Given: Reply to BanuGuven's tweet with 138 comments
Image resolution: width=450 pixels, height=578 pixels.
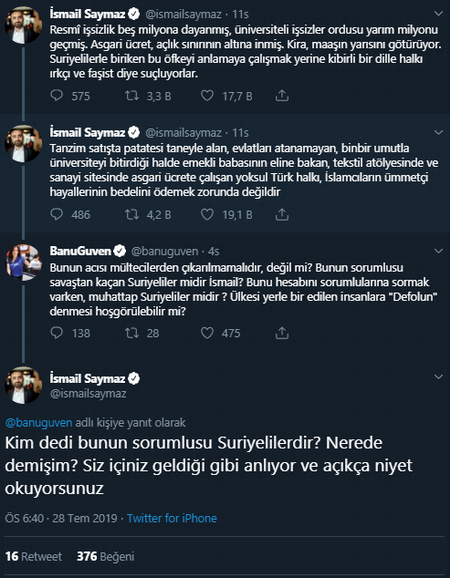Looking at the screenshot, I should (x=57, y=333).
